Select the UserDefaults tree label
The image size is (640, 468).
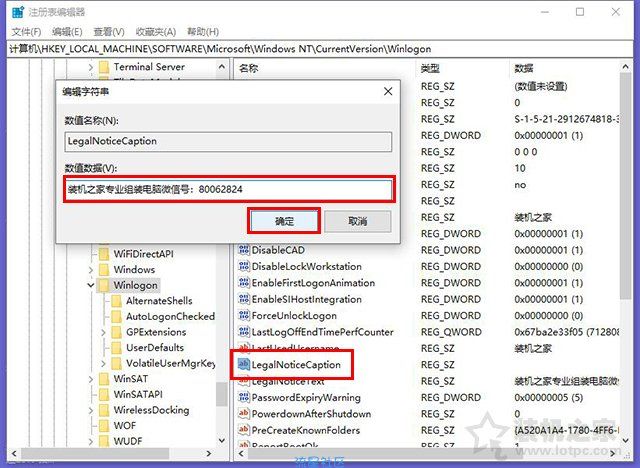pos(155,348)
